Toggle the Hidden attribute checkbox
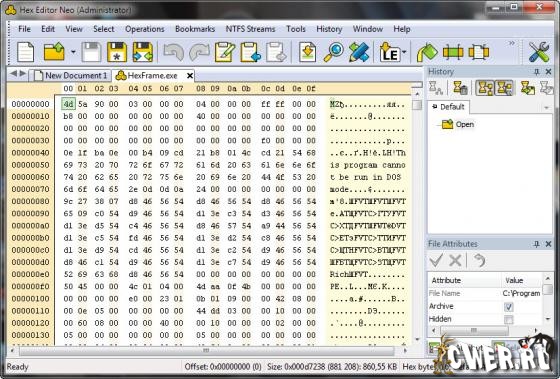 pyautogui.click(x=509, y=319)
